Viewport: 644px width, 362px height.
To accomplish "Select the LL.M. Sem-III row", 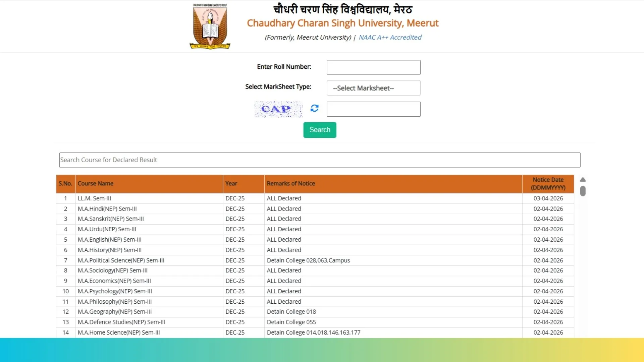I will (x=94, y=198).
